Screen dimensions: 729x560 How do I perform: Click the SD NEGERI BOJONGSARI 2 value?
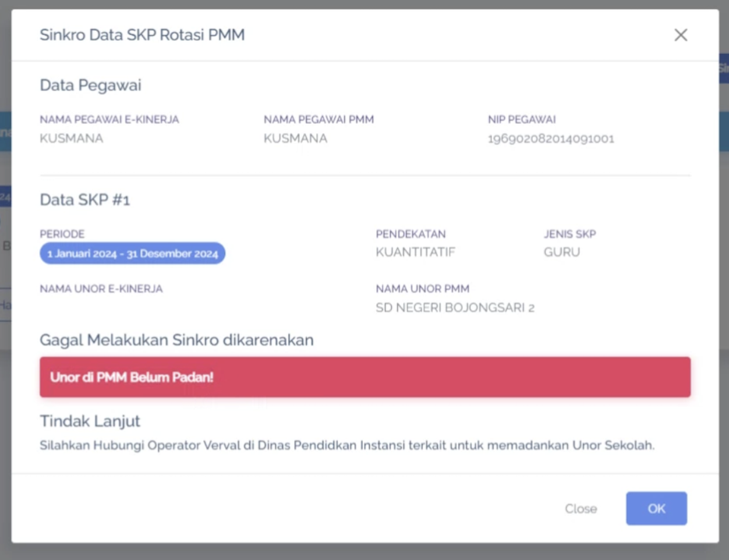click(455, 308)
